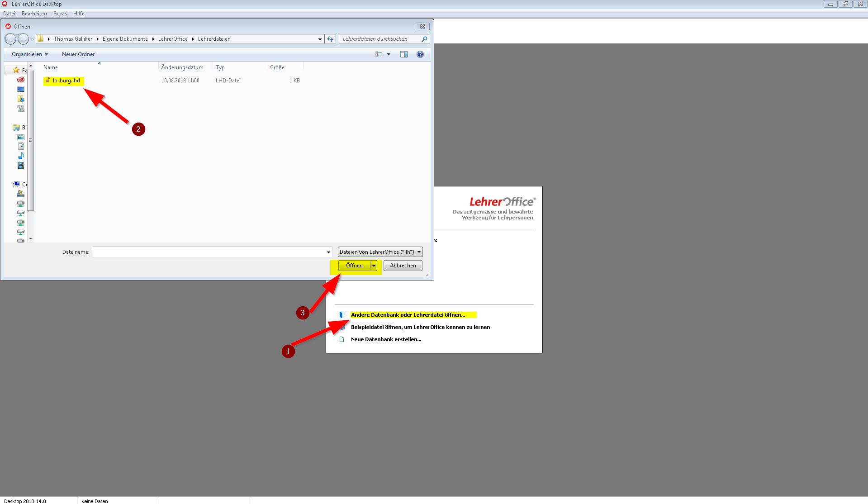
Task: Open the file type filter dropdown
Action: (x=380, y=252)
